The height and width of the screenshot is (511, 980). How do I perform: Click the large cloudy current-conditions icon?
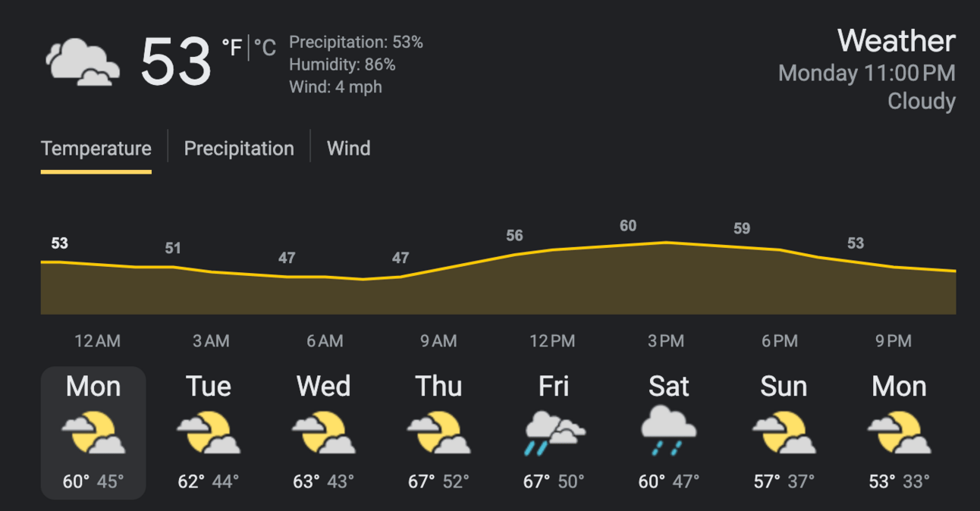point(83,62)
